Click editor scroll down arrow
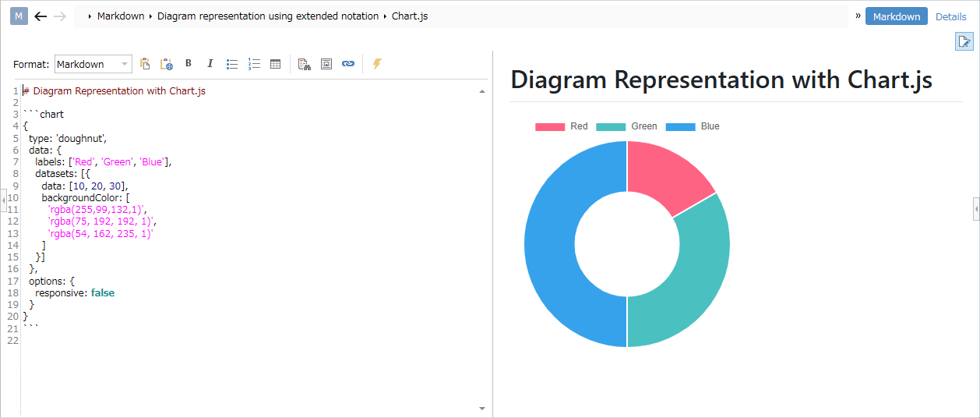This screenshot has width=980, height=418. coord(482,408)
